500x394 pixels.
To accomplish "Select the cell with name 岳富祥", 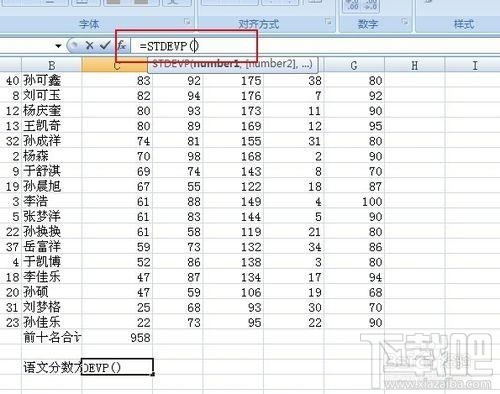I will [51, 247].
